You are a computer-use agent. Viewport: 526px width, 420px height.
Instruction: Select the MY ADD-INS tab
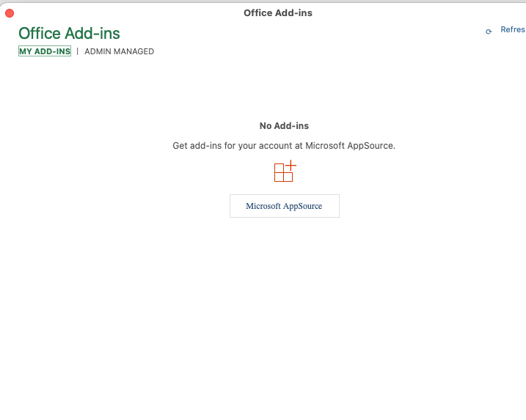[x=45, y=51]
